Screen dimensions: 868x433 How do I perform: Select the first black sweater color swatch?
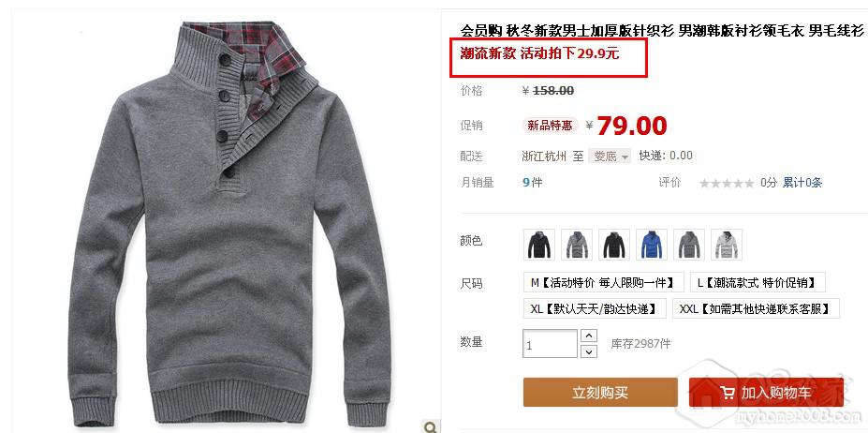[539, 245]
